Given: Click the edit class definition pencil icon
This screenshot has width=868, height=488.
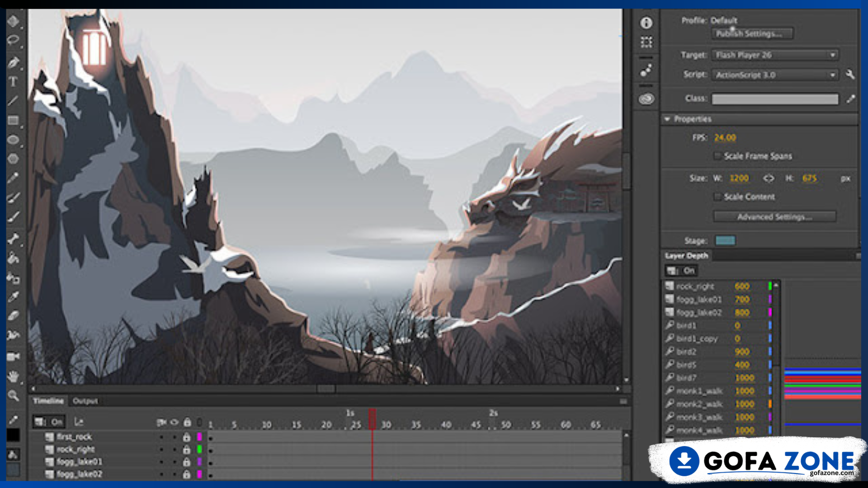Looking at the screenshot, I should pyautogui.click(x=850, y=99).
